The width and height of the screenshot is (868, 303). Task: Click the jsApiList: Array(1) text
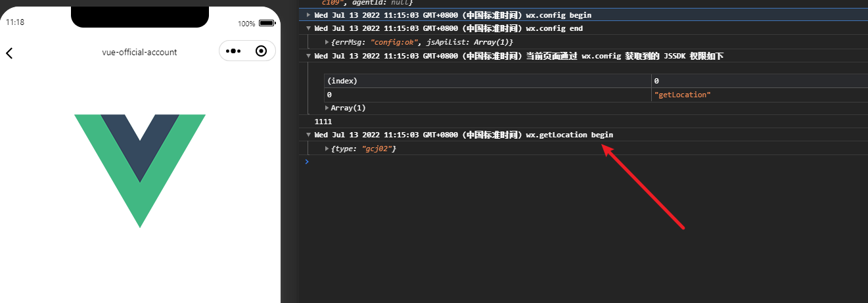click(469, 42)
